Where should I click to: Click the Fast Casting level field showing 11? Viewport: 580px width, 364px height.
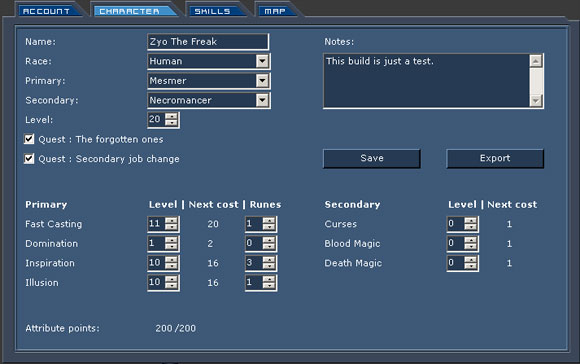coord(156,224)
